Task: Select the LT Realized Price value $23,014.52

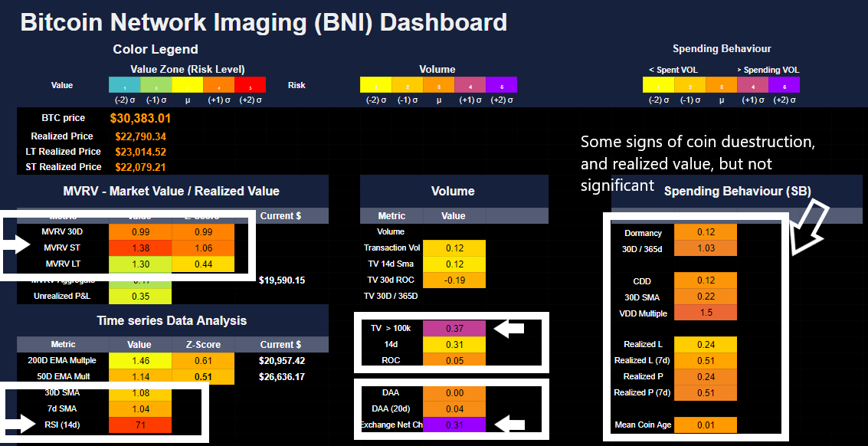Action: point(141,152)
